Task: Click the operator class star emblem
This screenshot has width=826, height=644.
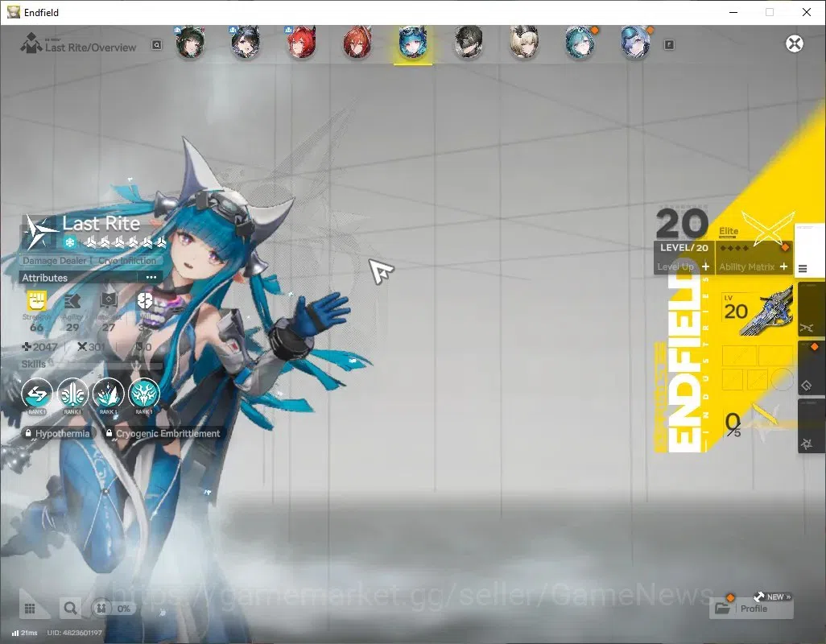Action: 39,231
